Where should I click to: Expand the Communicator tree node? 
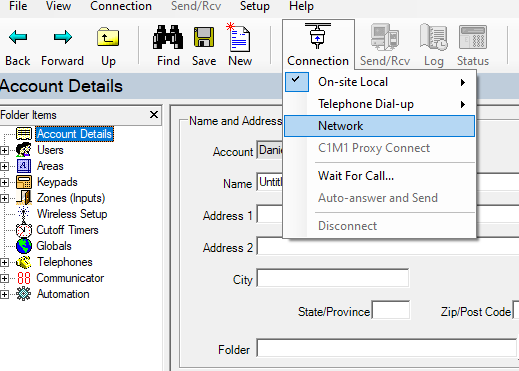click(4, 278)
